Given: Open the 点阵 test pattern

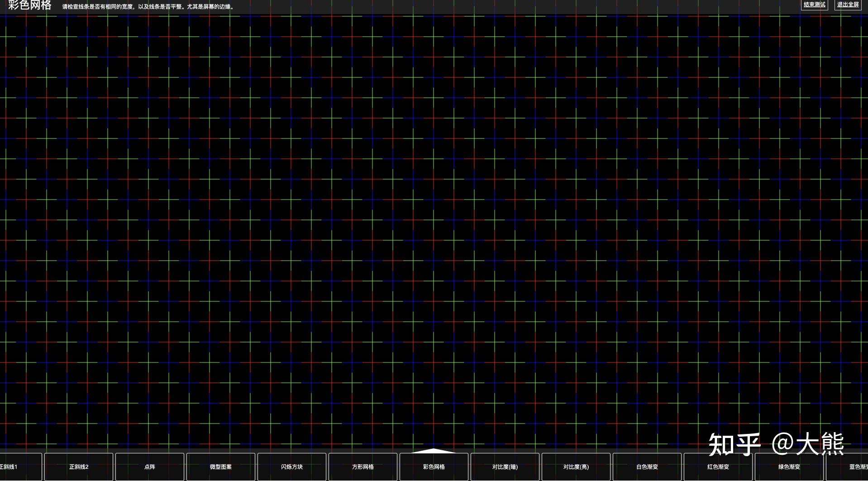Looking at the screenshot, I should (150, 467).
